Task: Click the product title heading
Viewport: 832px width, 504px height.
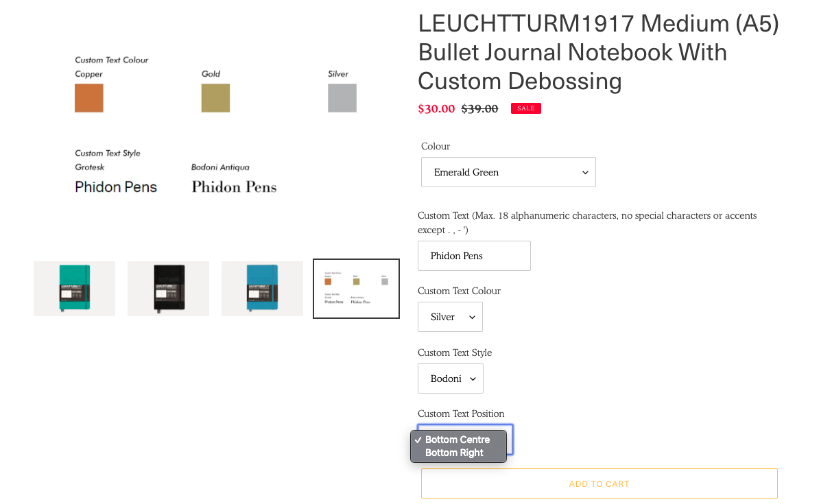Action: coord(599,52)
